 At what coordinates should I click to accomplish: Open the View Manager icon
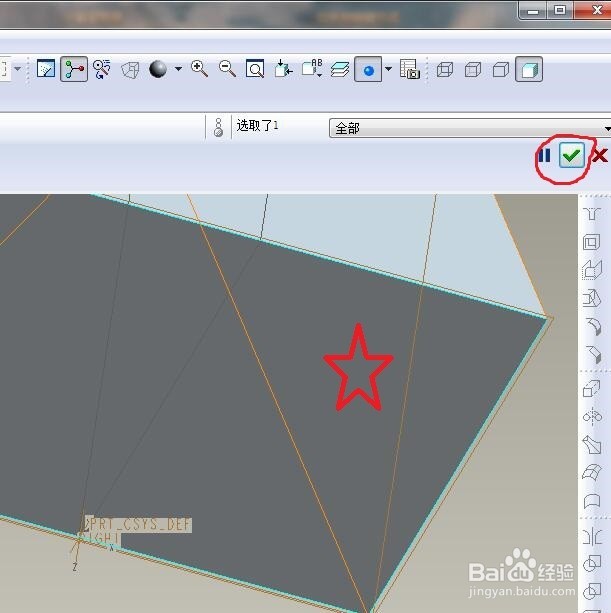tap(410, 69)
